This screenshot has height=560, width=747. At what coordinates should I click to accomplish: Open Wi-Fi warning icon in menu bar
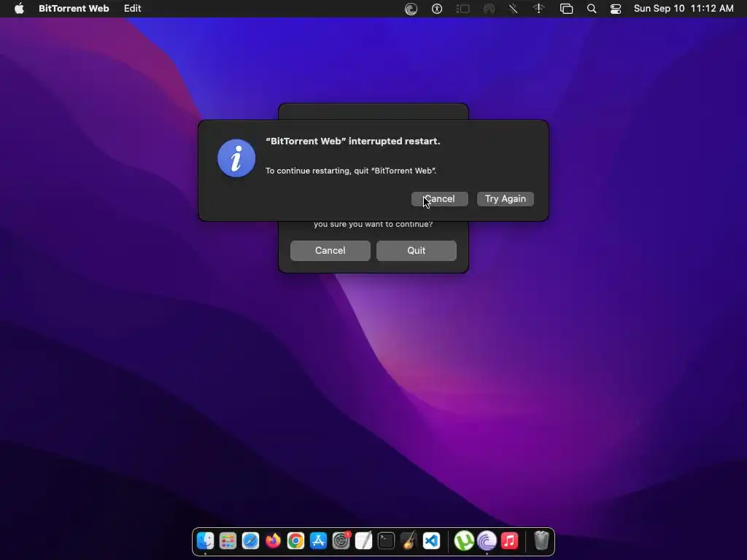(539, 9)
